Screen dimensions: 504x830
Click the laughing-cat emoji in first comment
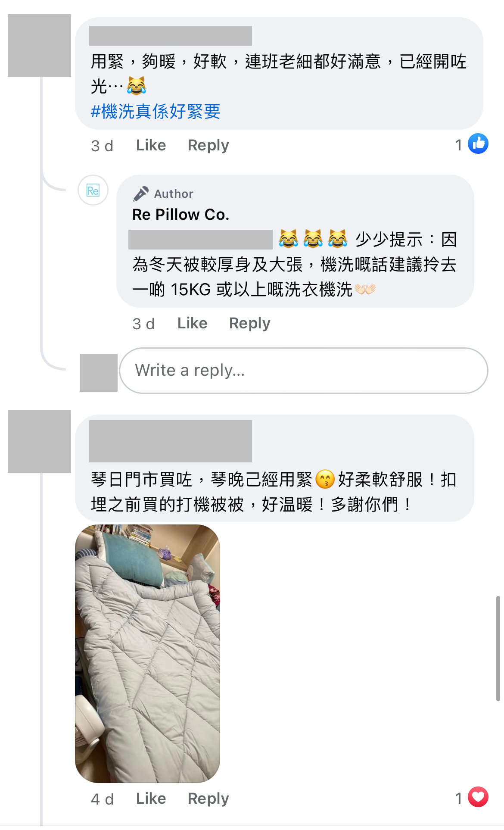pyautogui.click(x=137, y=86)
